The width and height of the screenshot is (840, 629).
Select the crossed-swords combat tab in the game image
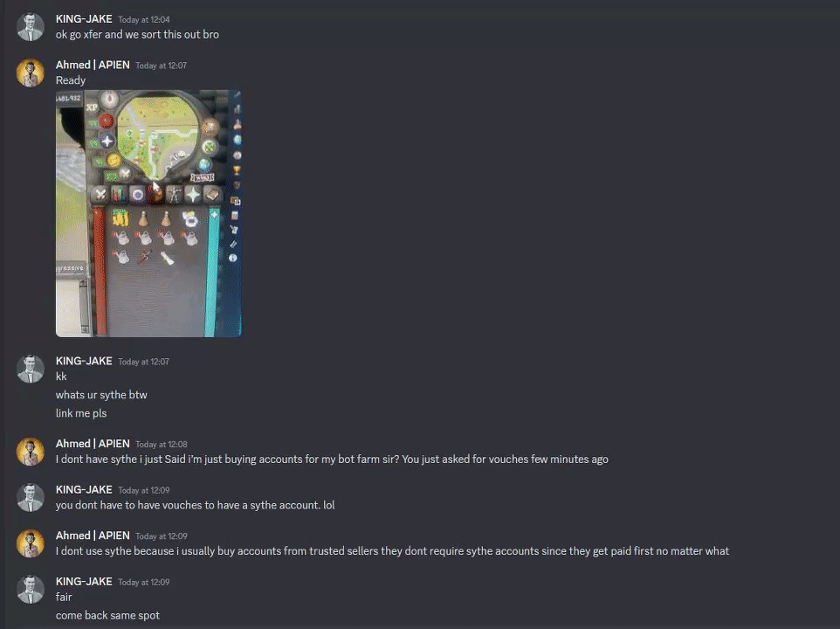(100, 194)
